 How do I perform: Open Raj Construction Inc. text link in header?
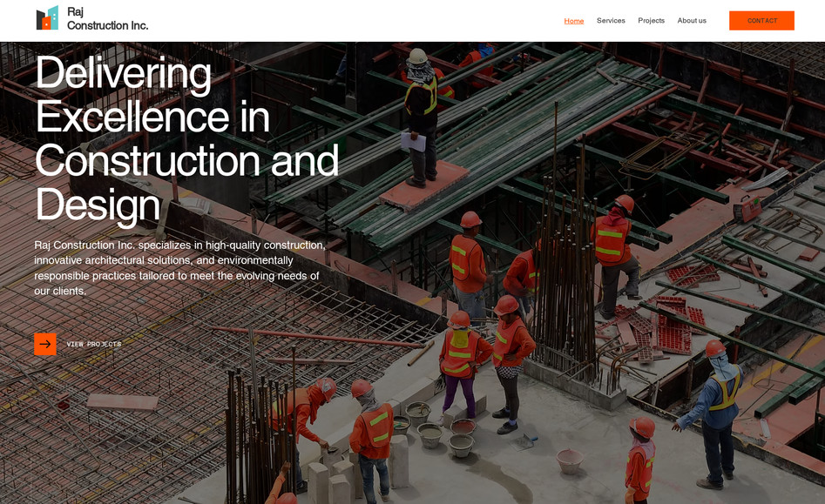[108, 19]
